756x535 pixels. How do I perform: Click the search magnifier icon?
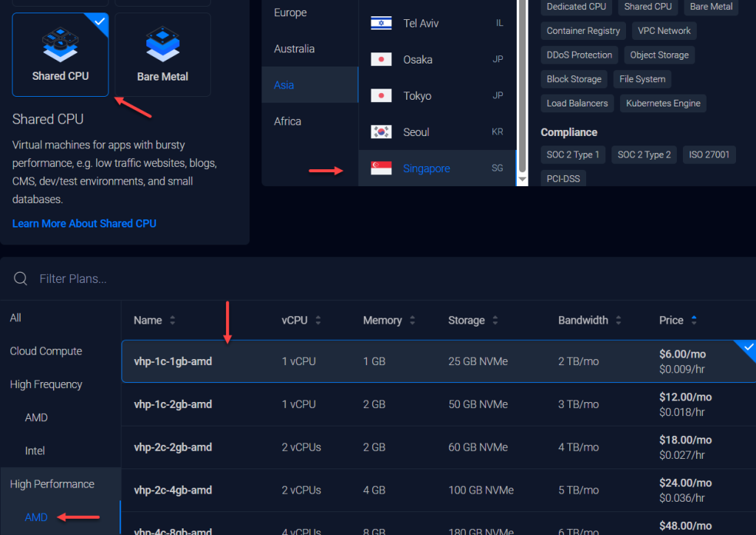pyautogui.click(x=20, y=279)
